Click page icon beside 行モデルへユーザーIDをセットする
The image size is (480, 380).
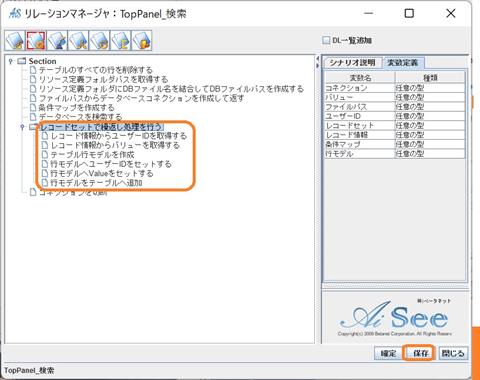pos(45,164)
